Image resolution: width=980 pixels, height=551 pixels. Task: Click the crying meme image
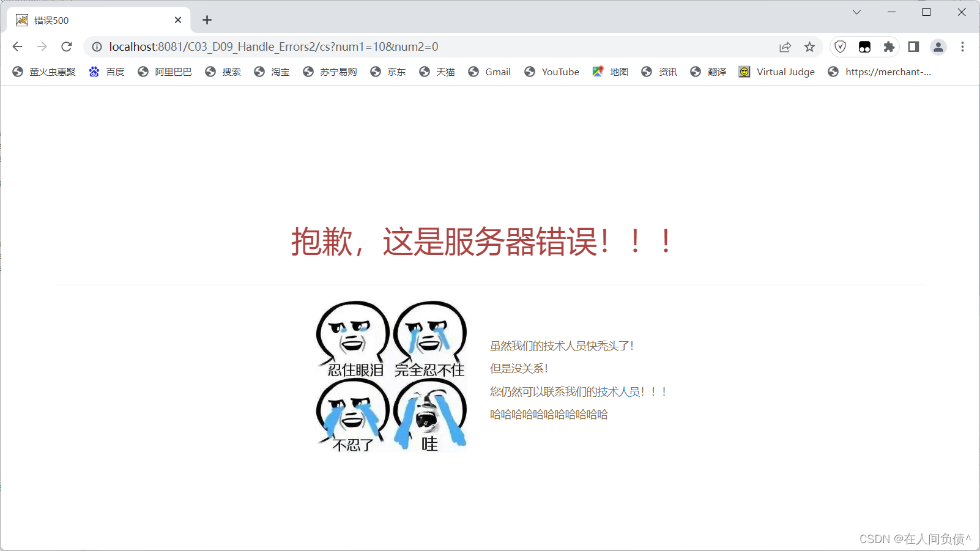click(392, 376)
